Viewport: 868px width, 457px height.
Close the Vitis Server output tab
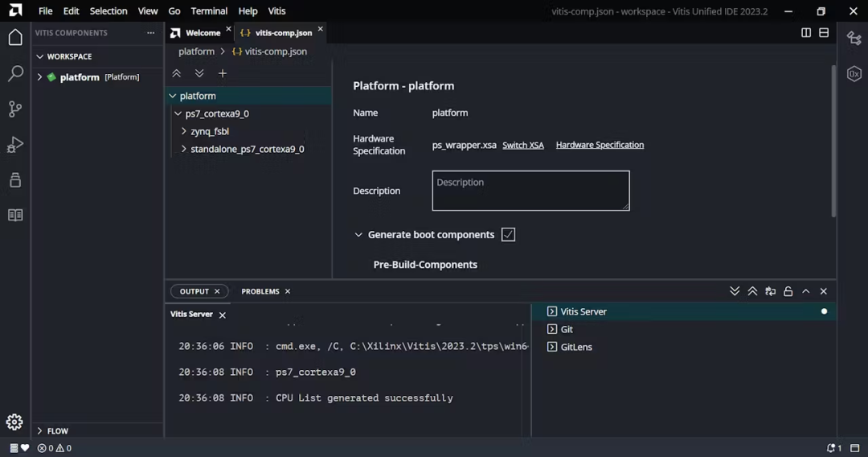pos(223,315)
